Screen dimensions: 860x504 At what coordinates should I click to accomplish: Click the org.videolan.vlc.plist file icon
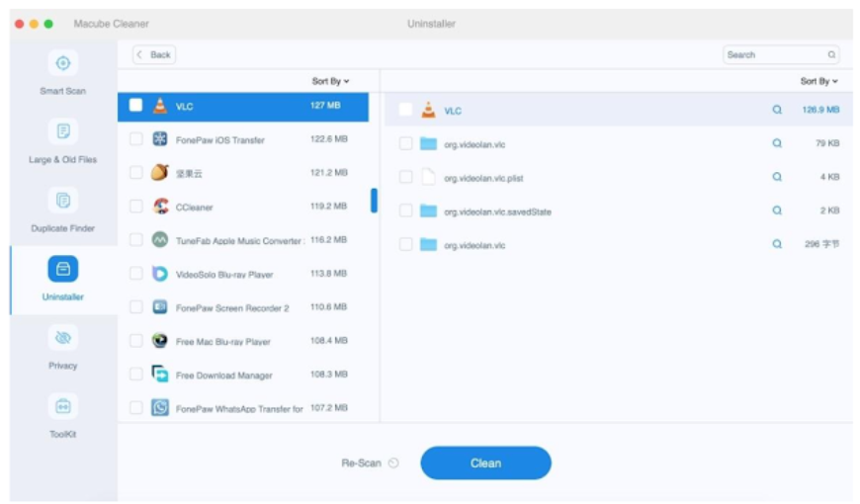pyautogui.click(x=428, y=177)
